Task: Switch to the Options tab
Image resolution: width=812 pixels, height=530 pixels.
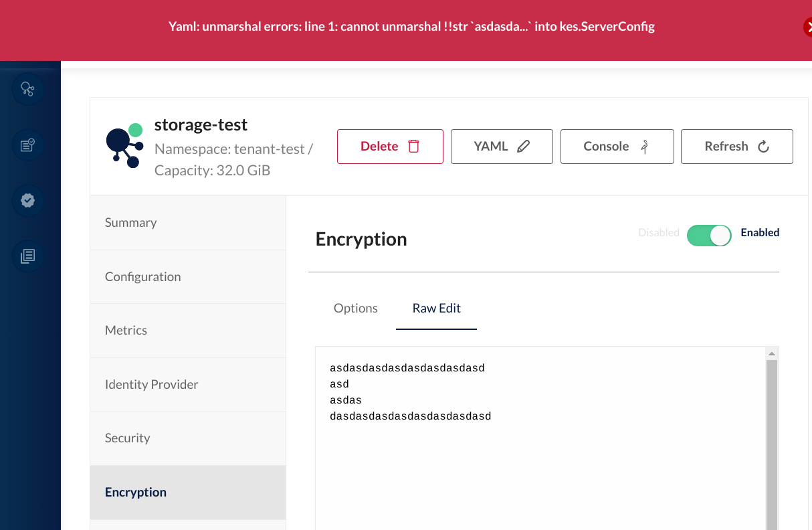Action: click(x=356, y=308)
